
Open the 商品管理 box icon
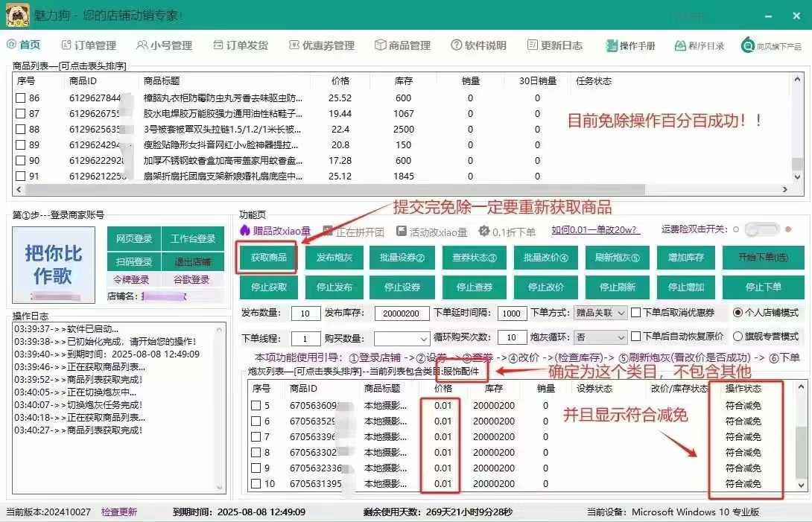coord(381,45)
